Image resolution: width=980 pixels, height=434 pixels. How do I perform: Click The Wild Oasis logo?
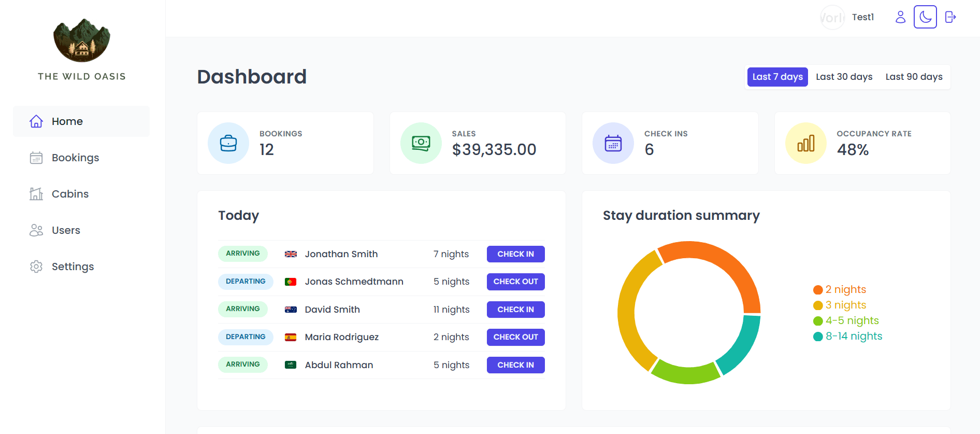pos(82,40)
